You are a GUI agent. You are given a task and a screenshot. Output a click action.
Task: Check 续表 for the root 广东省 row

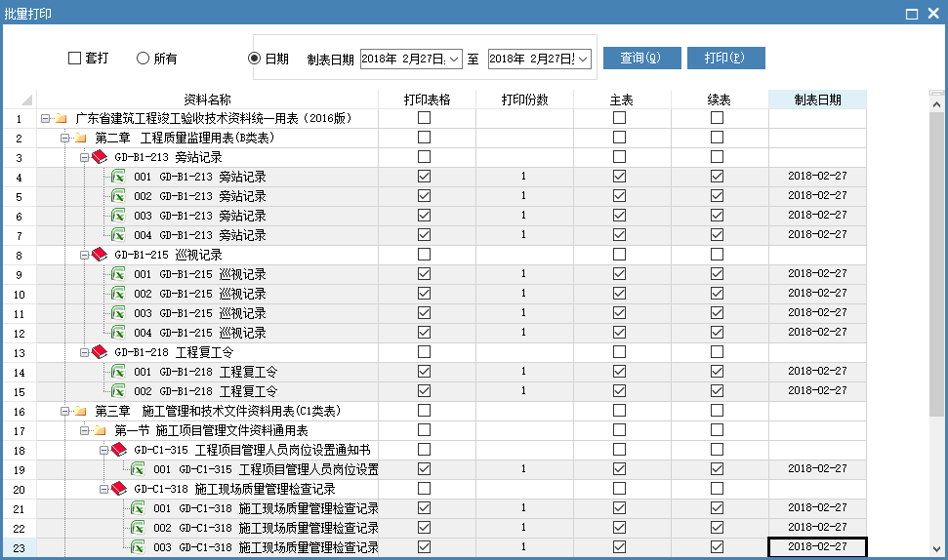pos(717,118)
